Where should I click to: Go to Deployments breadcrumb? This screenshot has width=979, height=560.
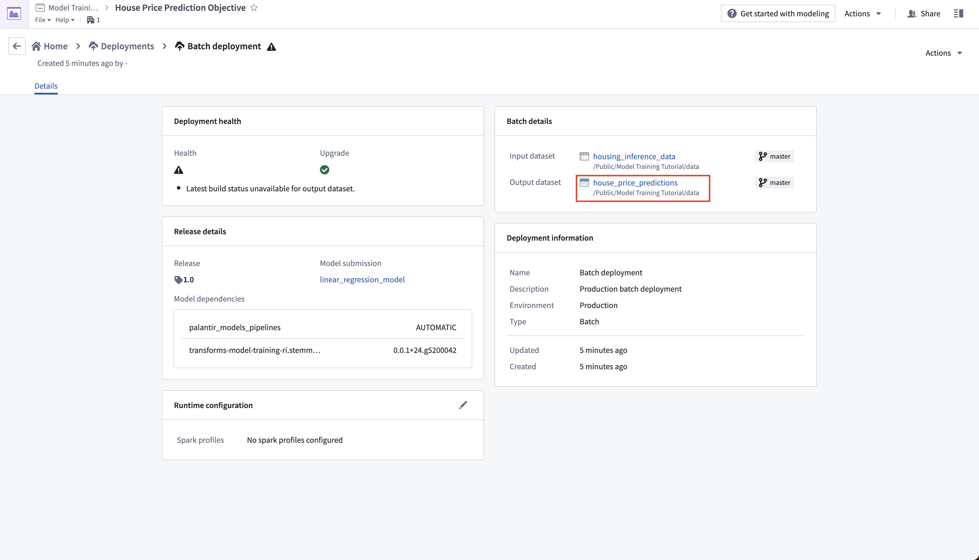pos(121,46)
